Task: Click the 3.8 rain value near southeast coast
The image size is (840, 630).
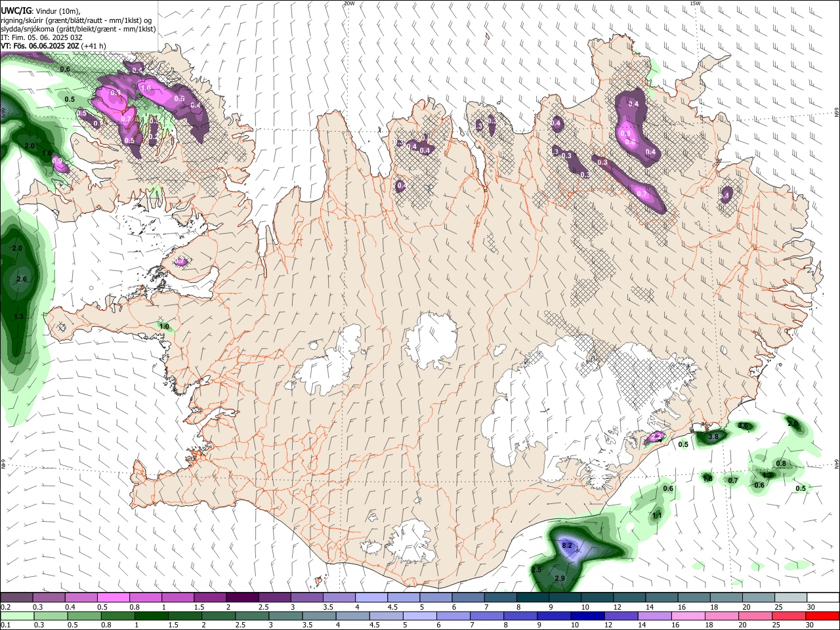Action: coord(714,436)
